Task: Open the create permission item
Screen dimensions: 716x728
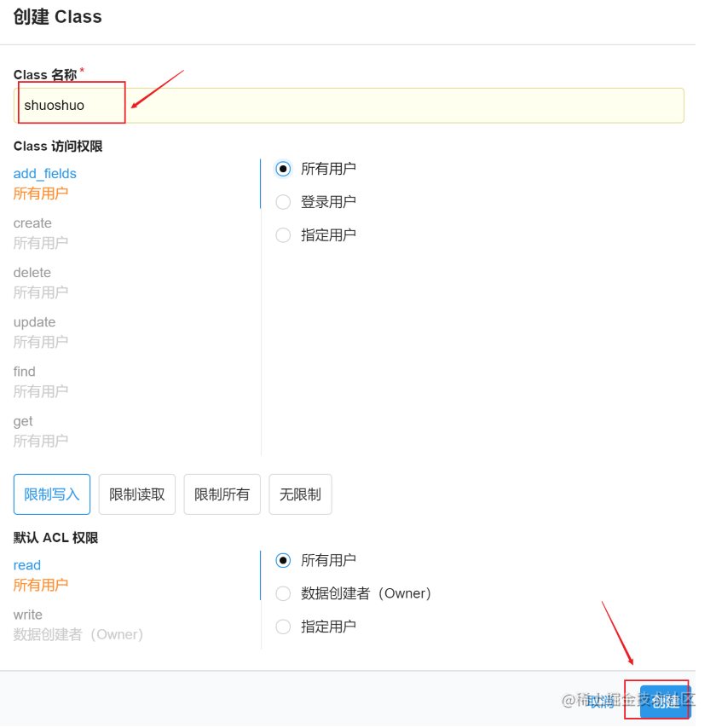Action: pos(40,233)
